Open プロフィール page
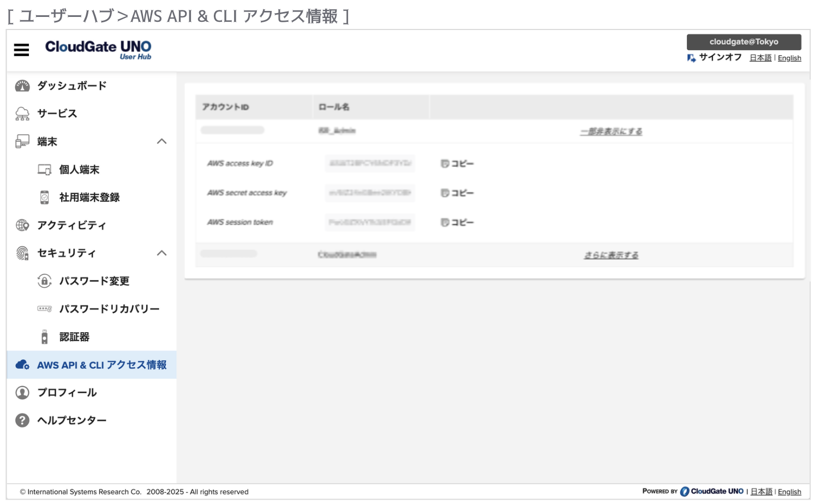815x504 pixels. pyautogui.click(x=67, y=393)
